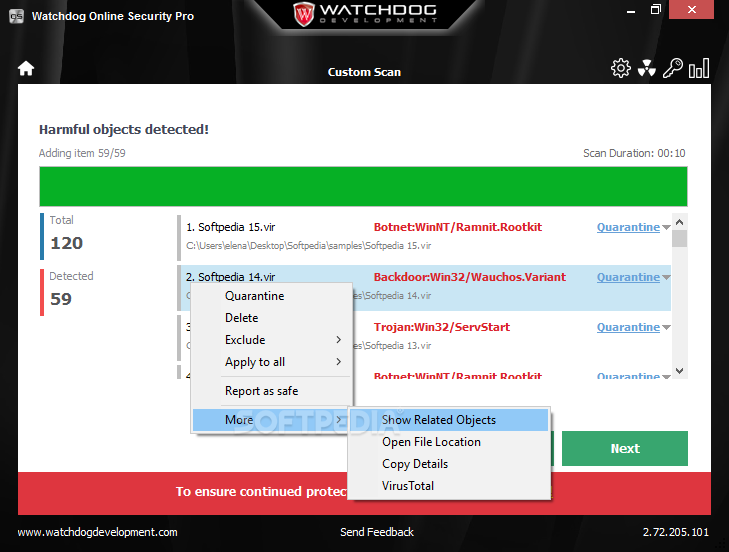Click Harmful objects detected! heading
Viewport: 729px width, 552px height.
click(x=124, y=129)
